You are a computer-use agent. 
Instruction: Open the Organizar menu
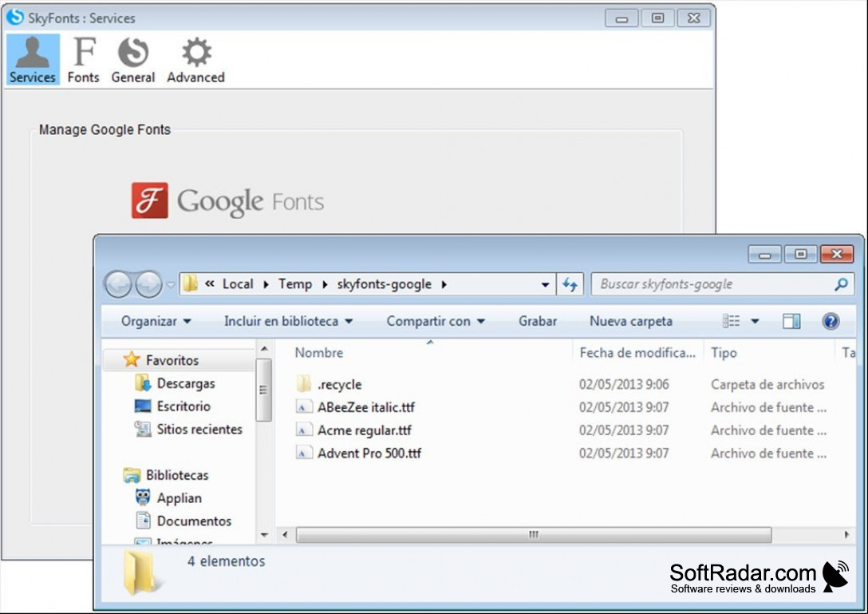pos(156,321)
